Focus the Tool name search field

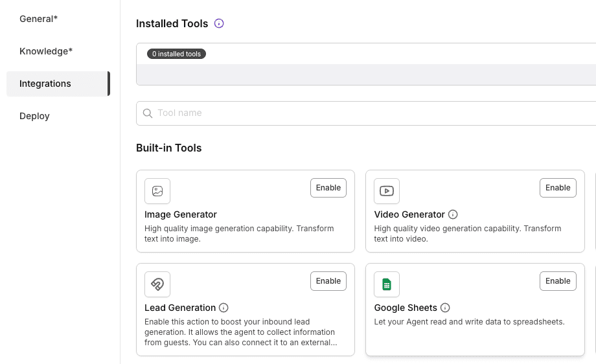click(366, 113)
